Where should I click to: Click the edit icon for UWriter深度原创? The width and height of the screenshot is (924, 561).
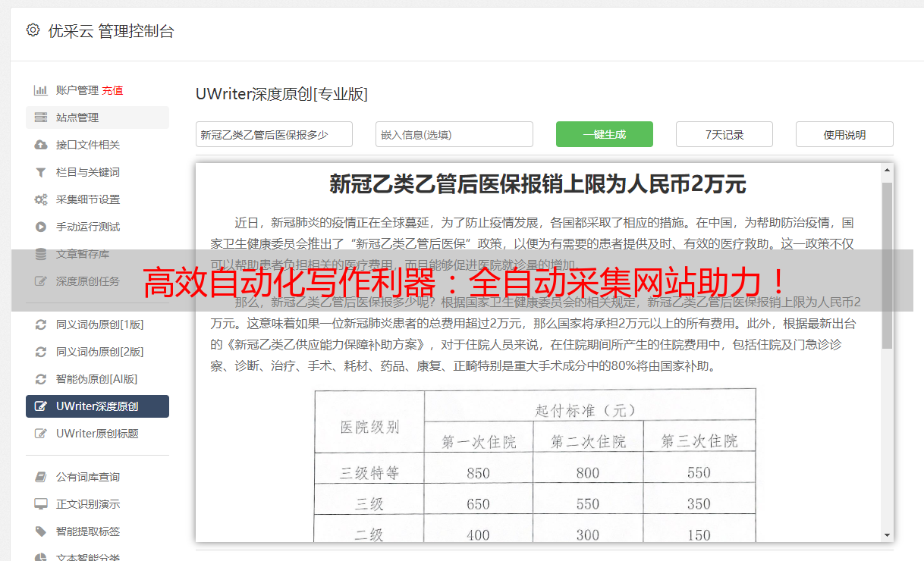point(41,406)
